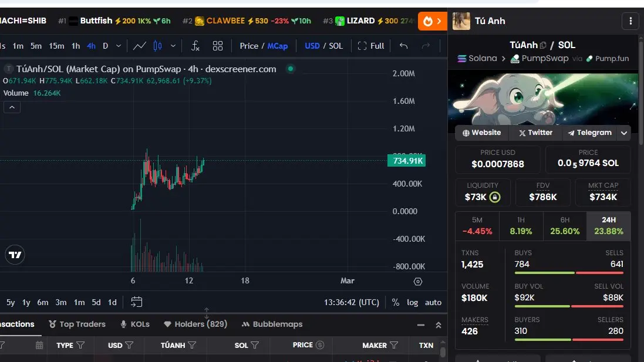Open the Bubblemaps tab
644x362 pixels.
click(x=272, y=324)
